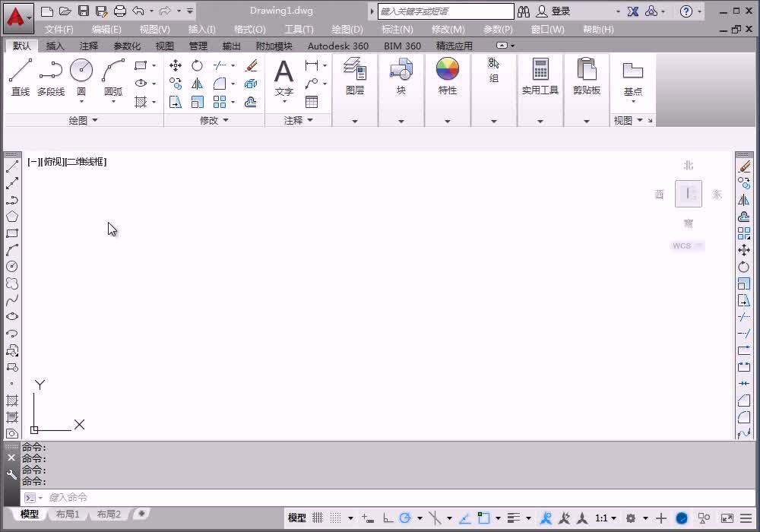The height and width of the screenshot is (532, 760).
Task: Open the circle tool options dropdown
Action: click(x=81, y=101)
